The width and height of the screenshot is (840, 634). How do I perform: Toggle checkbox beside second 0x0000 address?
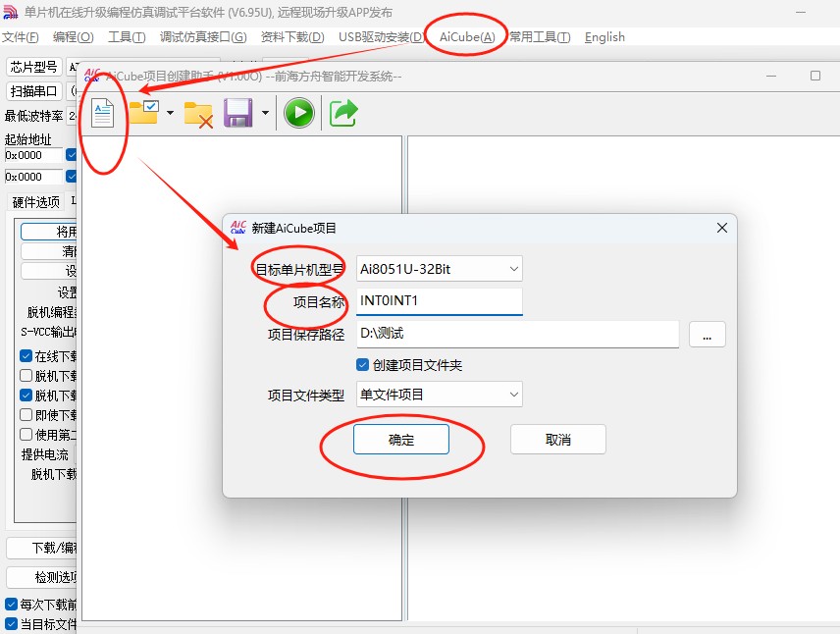point(72,177)
